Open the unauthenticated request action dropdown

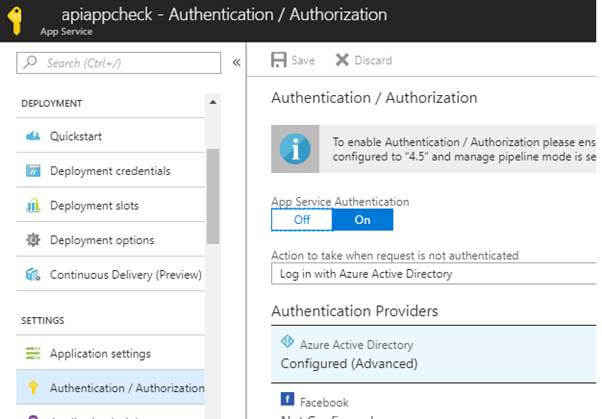434,274
